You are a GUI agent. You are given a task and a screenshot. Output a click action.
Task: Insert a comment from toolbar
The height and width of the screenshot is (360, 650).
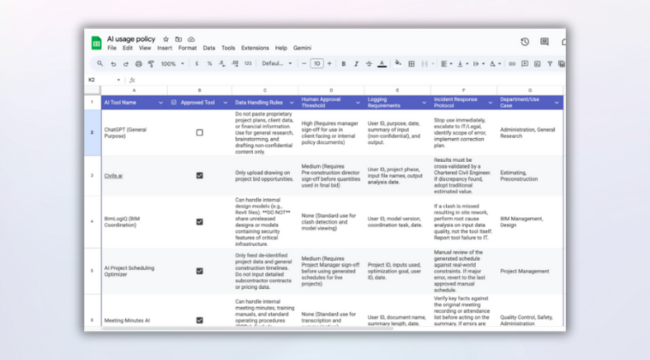click(x=524, y=64)
